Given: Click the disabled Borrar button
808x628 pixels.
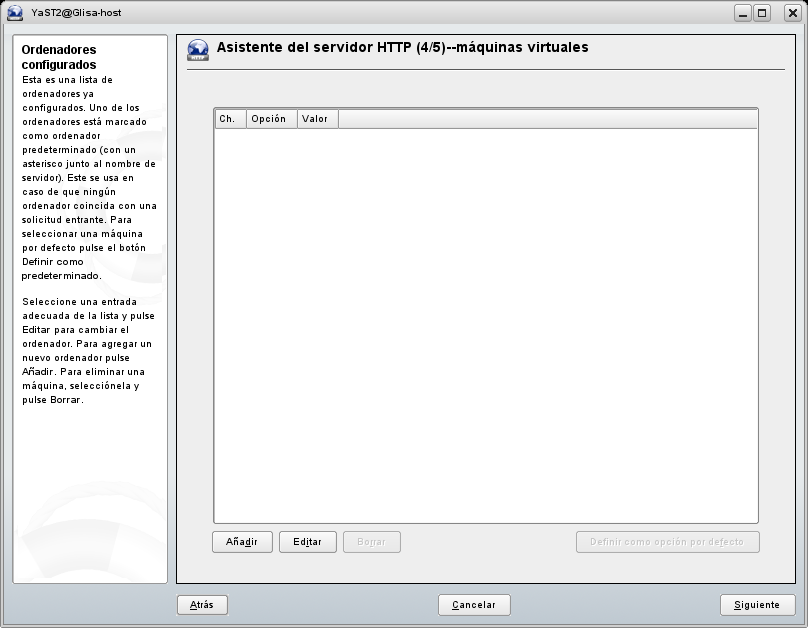Looking at the screenshot, I should [x=372, y=542].
